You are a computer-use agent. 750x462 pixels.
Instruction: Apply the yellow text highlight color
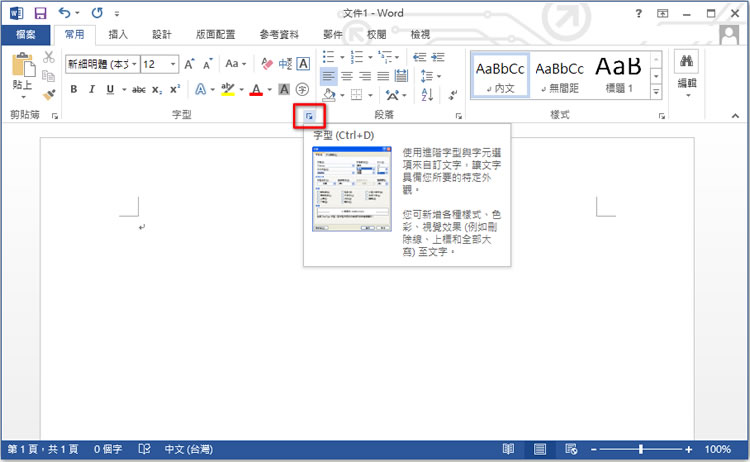[x=228, y=89]
